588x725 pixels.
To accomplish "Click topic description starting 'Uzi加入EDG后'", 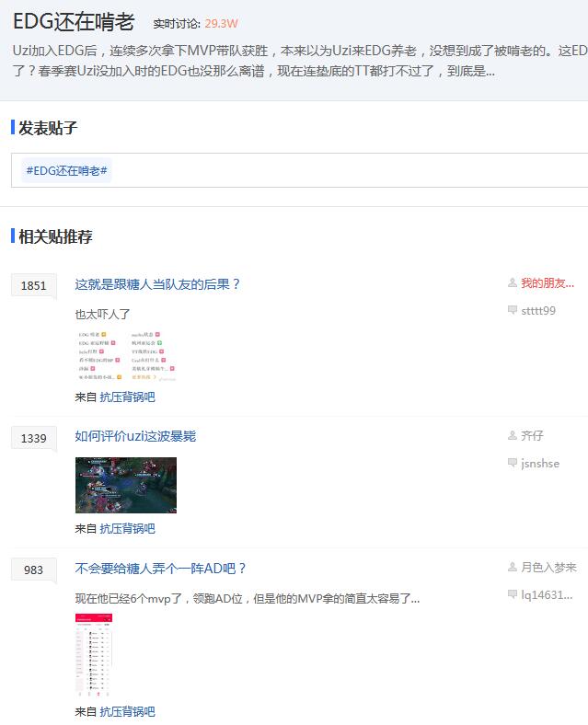I will [x=300, y=61].
